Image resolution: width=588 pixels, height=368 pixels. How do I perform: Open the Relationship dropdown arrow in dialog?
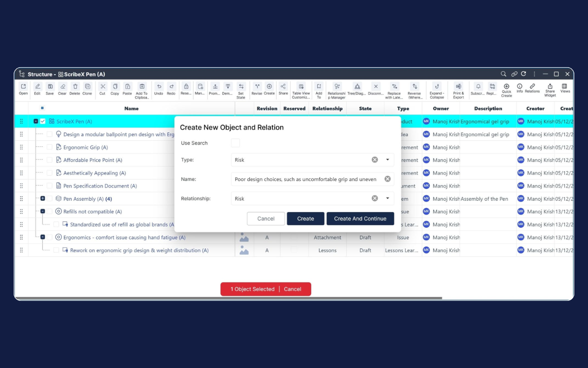point(387,198)
